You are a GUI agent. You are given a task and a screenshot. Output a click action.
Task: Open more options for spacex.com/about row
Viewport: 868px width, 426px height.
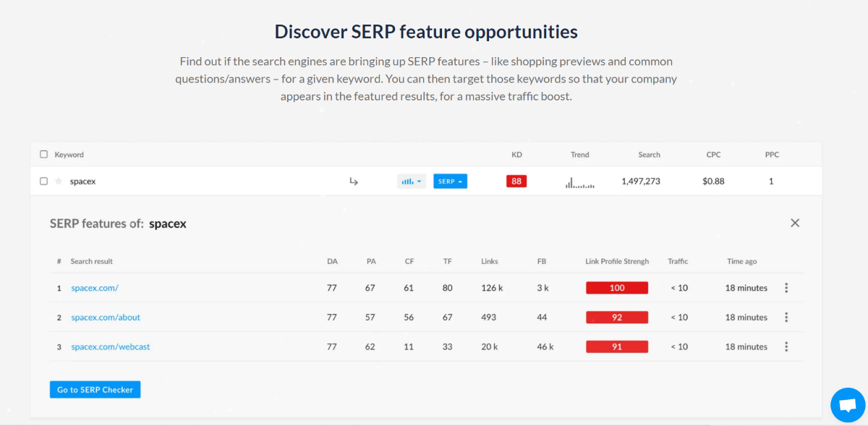click(x=786, y=317)
